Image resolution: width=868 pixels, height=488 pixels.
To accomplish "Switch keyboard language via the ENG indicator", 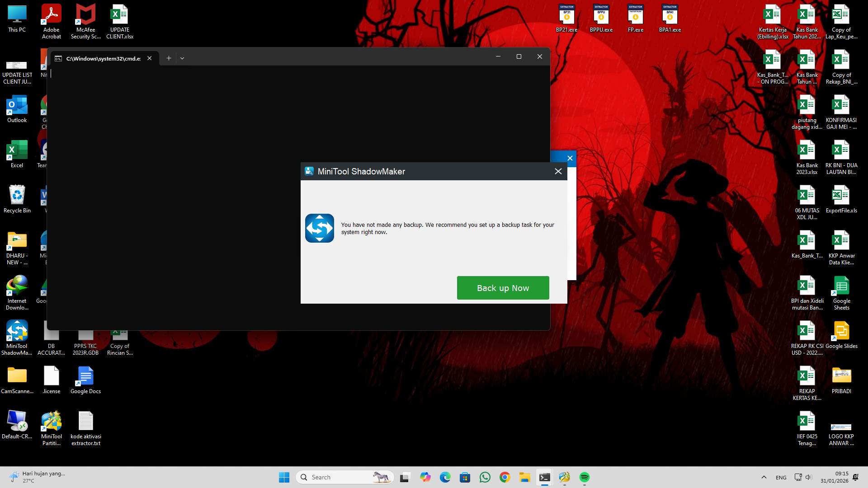I will (x=780, y=477).
